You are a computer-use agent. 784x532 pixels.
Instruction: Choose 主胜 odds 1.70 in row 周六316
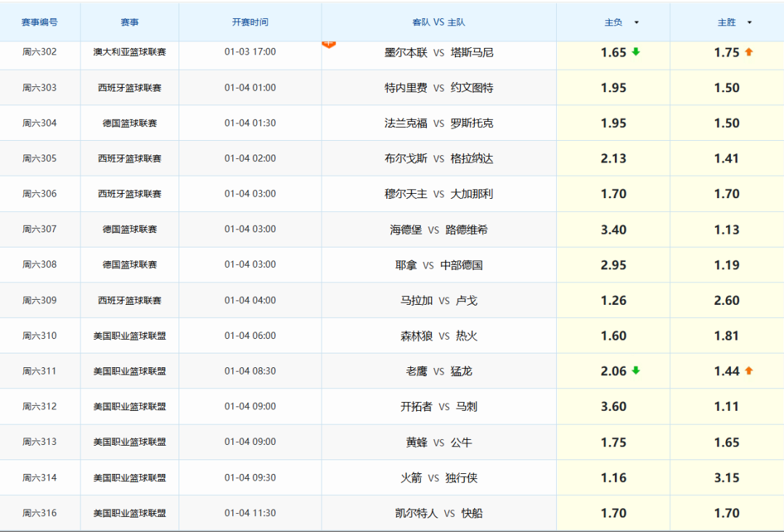click(x=727, y=513)
